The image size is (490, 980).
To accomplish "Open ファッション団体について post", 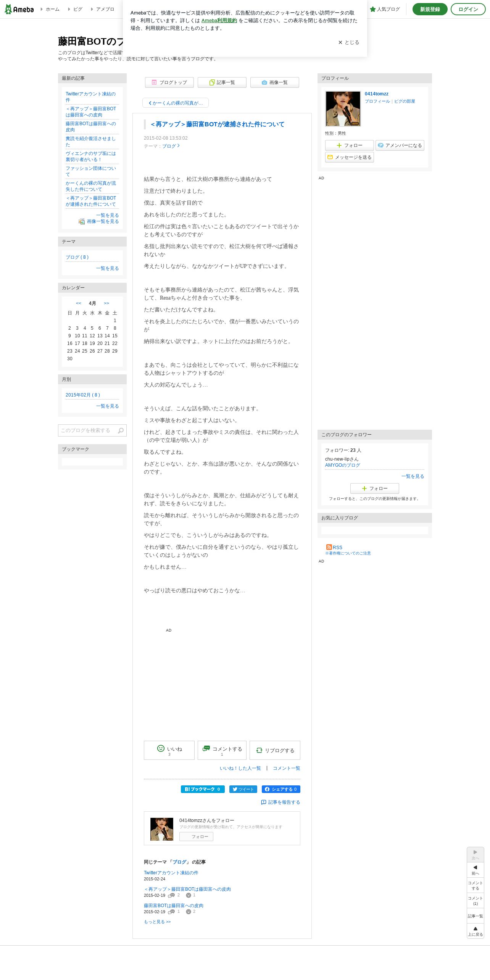I will pos(90,171).
